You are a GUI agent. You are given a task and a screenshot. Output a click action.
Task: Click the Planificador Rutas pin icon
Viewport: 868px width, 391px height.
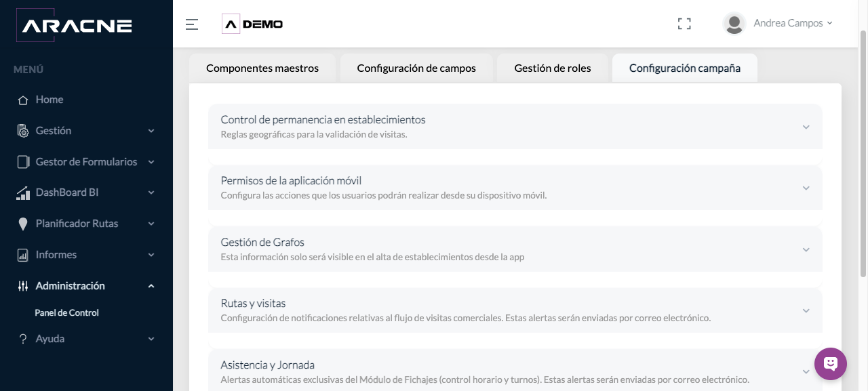click(x=23, y=224)
